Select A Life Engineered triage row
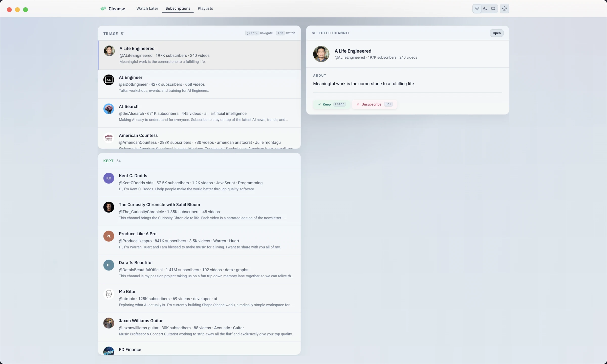Image resolution: width=607 pixels, height=364 pixels. click(x=199, y=55)
